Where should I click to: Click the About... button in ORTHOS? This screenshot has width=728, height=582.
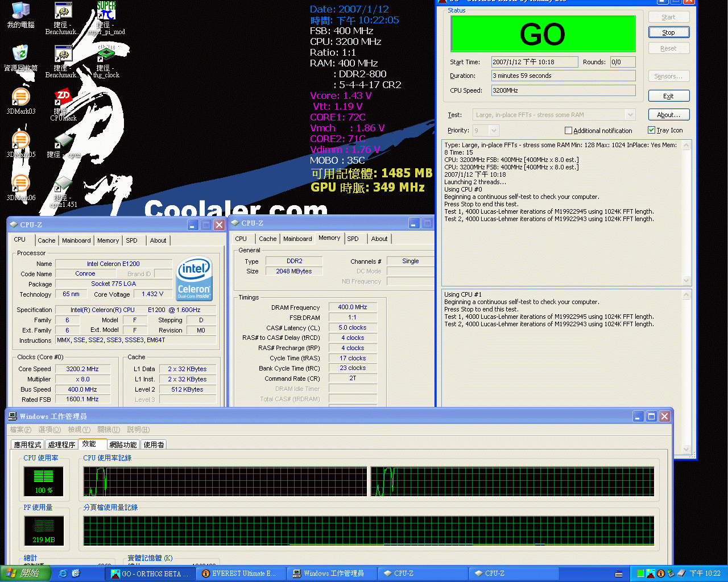tap(669, 115)
